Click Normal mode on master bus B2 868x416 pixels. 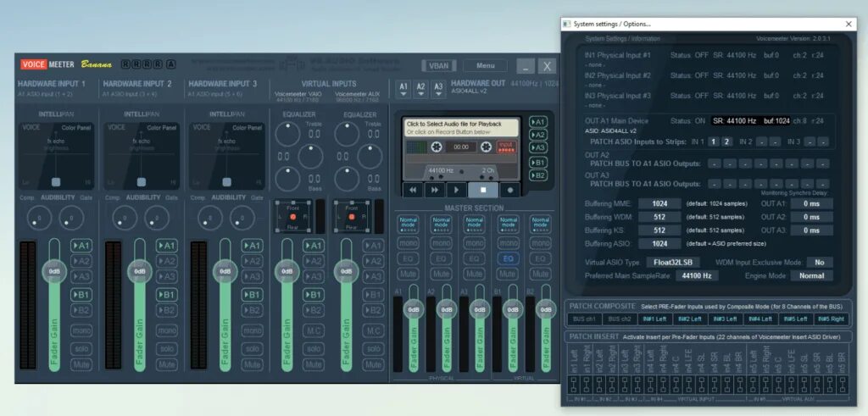(x=540, y=224)
